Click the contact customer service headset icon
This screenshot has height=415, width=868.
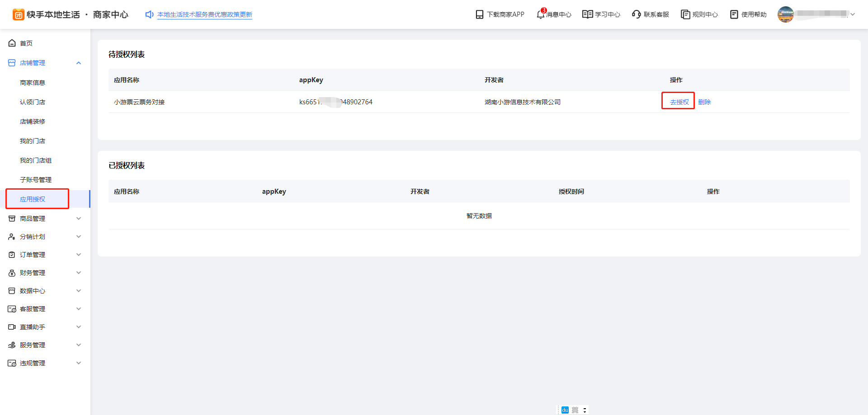click(x=636, y=14)
